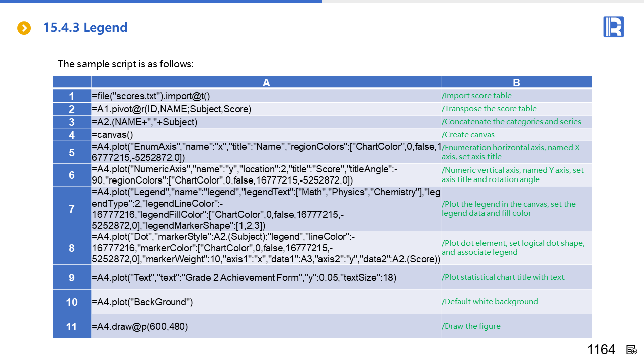Select row number 11 header
This screenshot has width=644, height=362.
[72, 327]
